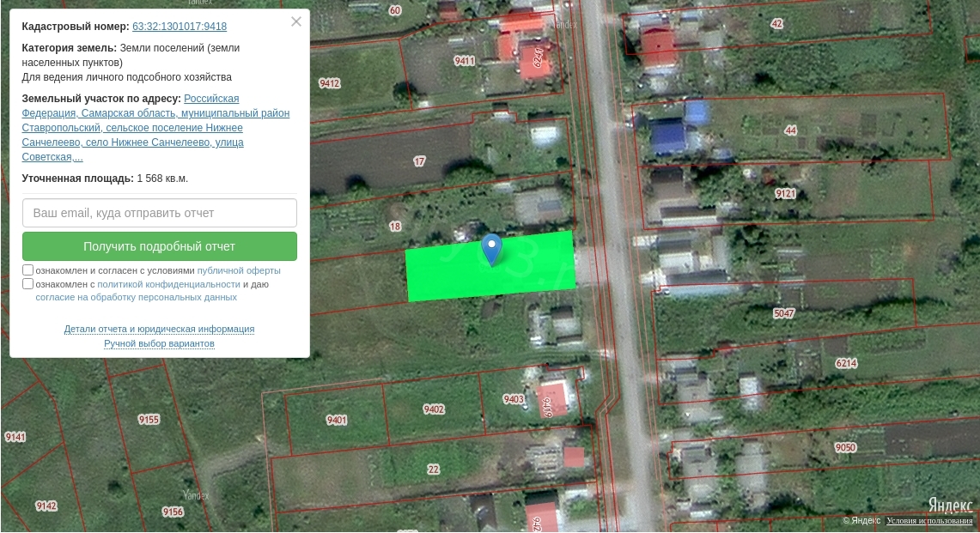Expand Детали отчета и юридическая информация

coord(159,329)
